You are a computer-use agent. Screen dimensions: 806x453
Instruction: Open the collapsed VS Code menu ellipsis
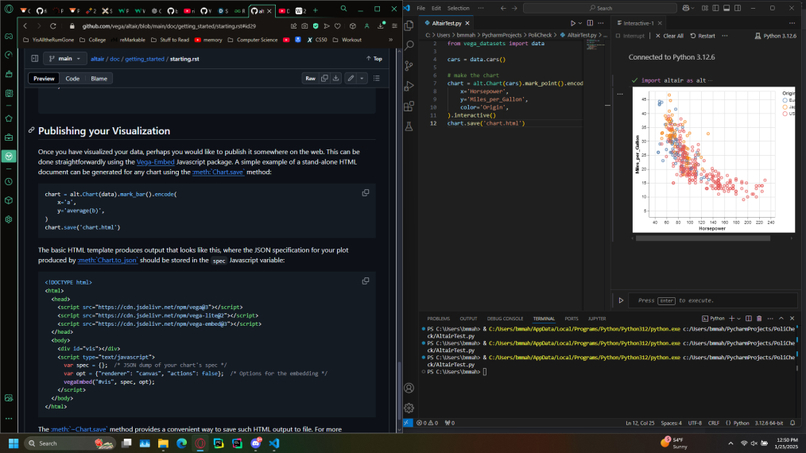coord(481,8)
